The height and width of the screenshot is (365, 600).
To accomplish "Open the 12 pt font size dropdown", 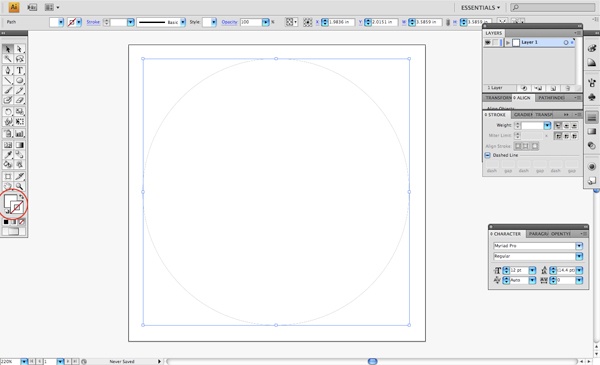I will pos(532,270).
